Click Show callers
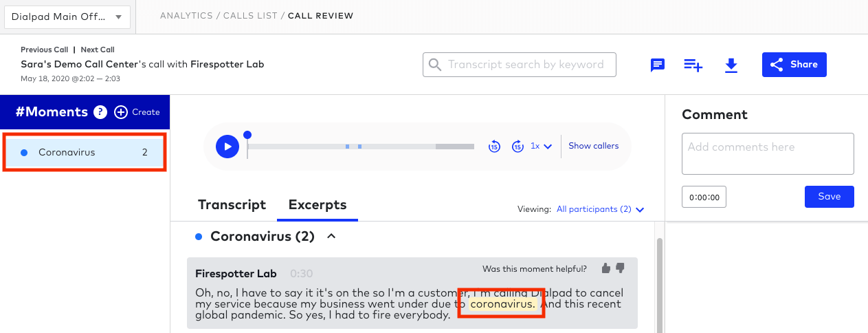Viewport: 868px width, 333px height. point(593,146)
